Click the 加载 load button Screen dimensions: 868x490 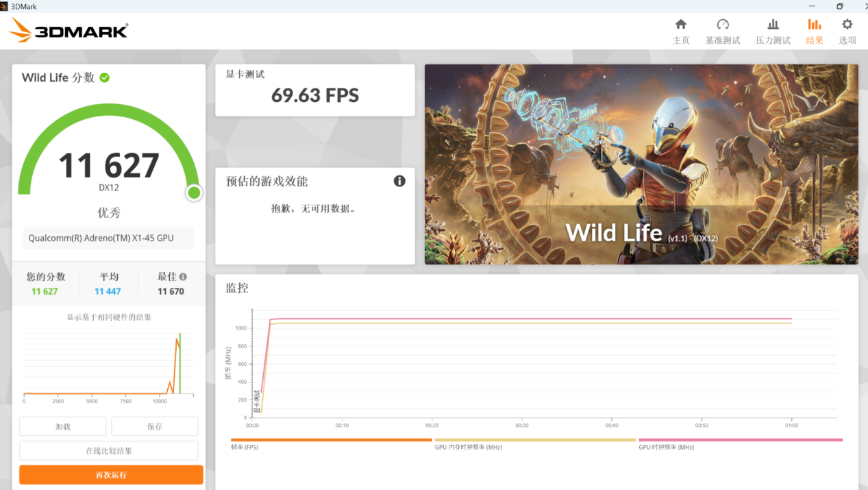point(63,426)
